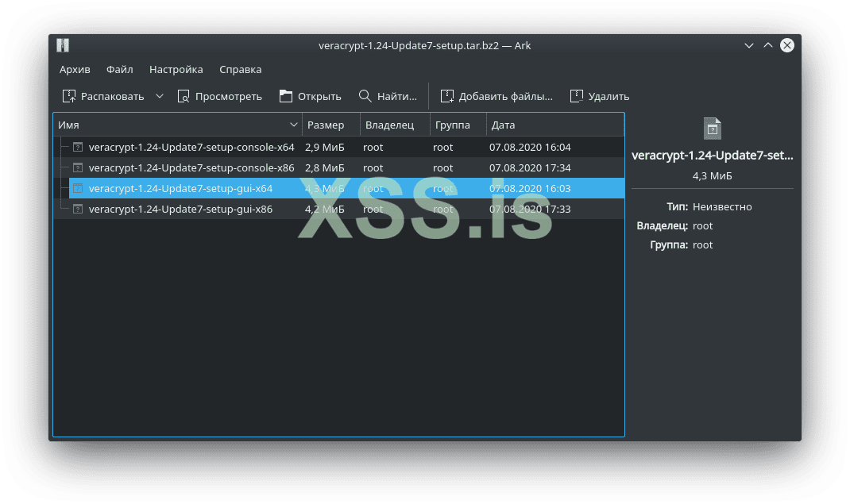
Task: Click date cell 07.08.2020 16:03
Action: point(530,188)
